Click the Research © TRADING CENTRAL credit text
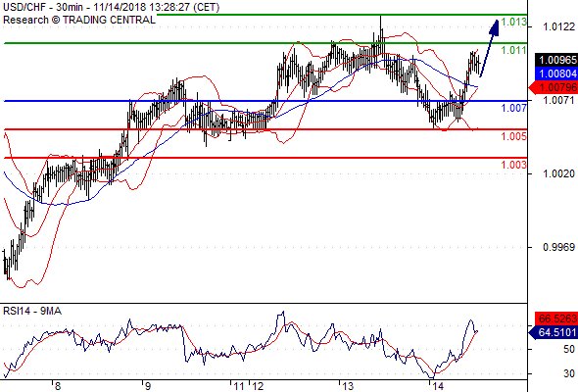The height and width of the screenshot is (392, 578). (79, 20)
